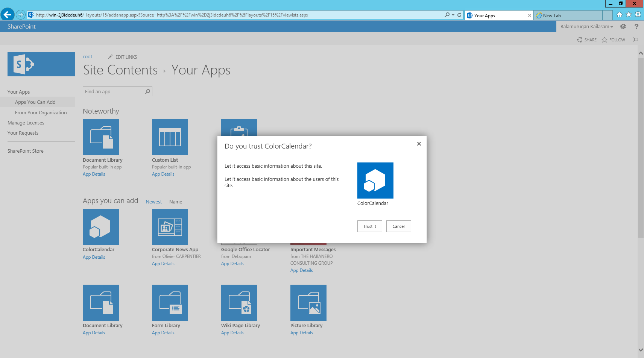Open App Details under Custom List
Image resolution: width=644 pixels, height=358 pixels.
pos(163,174)
